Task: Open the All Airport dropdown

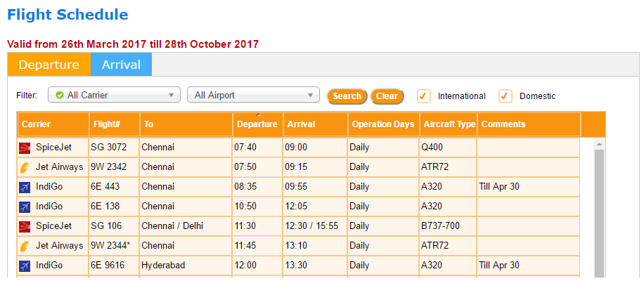Action: (x=253, y=95)
